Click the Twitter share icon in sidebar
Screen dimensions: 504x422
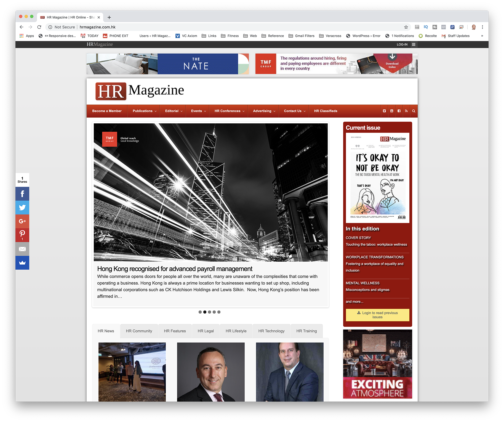pyautogui.click(x=22, y=208)
